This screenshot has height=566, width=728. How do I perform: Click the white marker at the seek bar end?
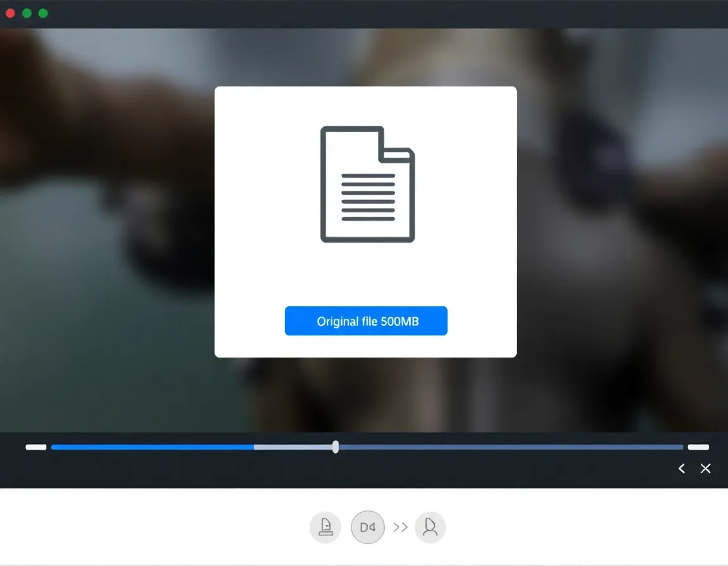[699, 447]
